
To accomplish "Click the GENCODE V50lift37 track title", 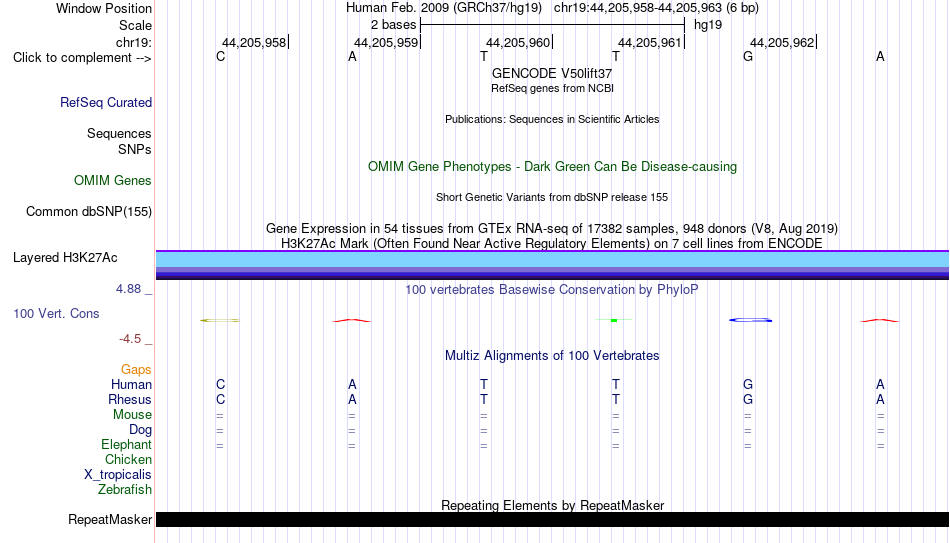I will click(552, 73).
